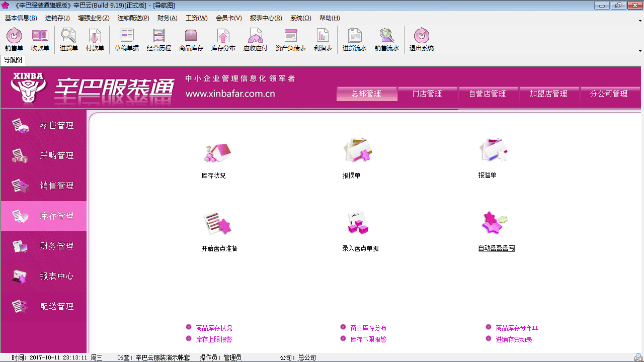Open the 基本信息(B) menu
Viewport: 644px width, 362px height.
pyautogui.click(x=21, y=18)
